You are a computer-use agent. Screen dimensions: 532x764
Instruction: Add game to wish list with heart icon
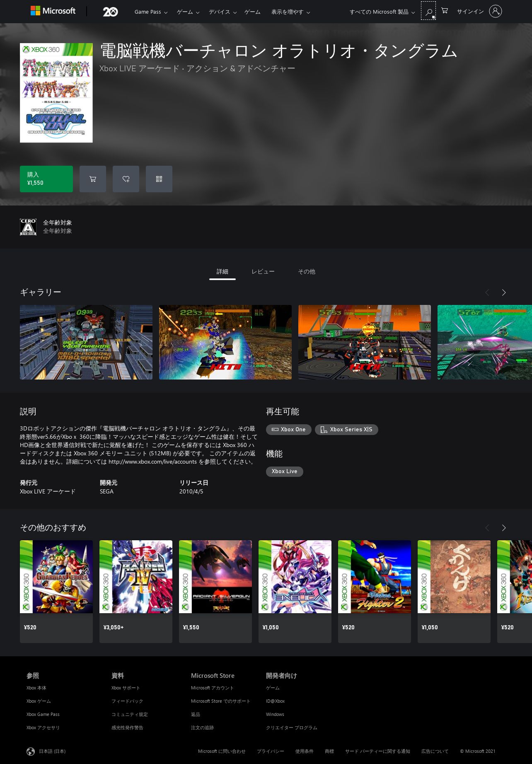tap(126, 179)
